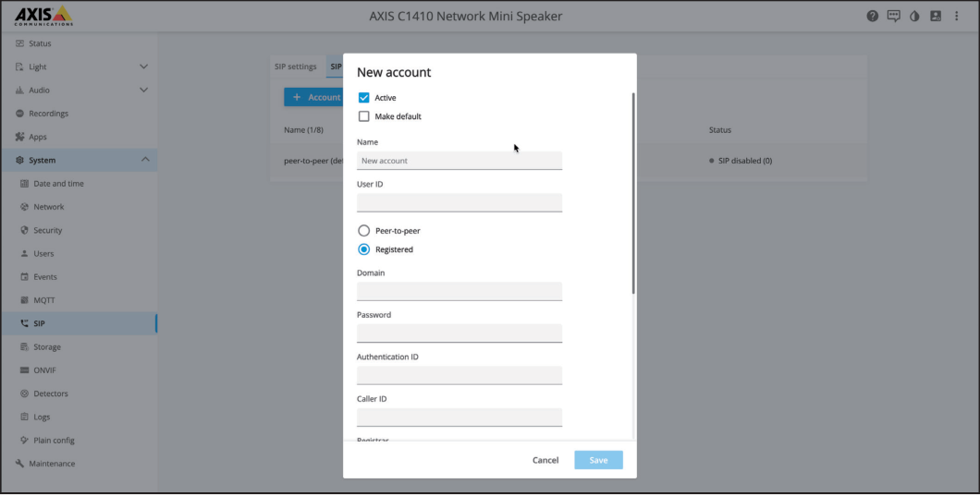Open the Security submenu item

click(x=79, y=230)
